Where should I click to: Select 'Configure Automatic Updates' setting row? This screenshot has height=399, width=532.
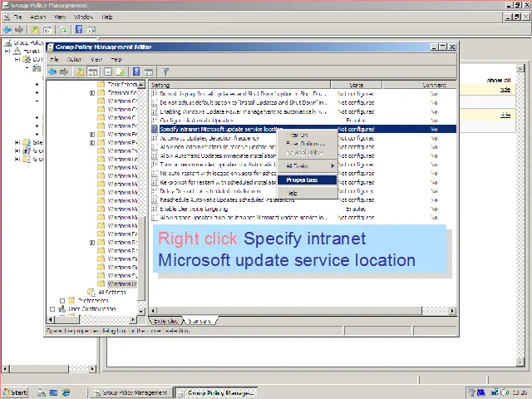303,120
